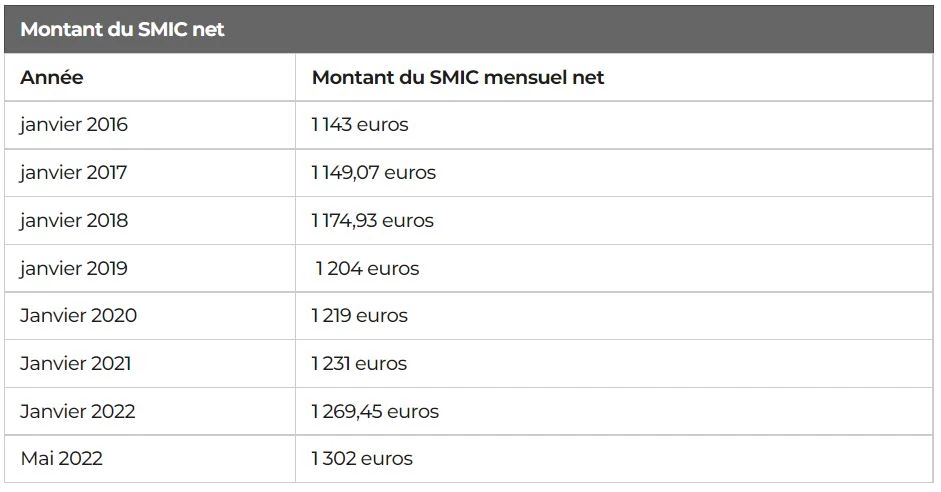This screenshot has height=492, width=941.
Task: Click the '1 149,07 euros' value
Action: [374, 173]
